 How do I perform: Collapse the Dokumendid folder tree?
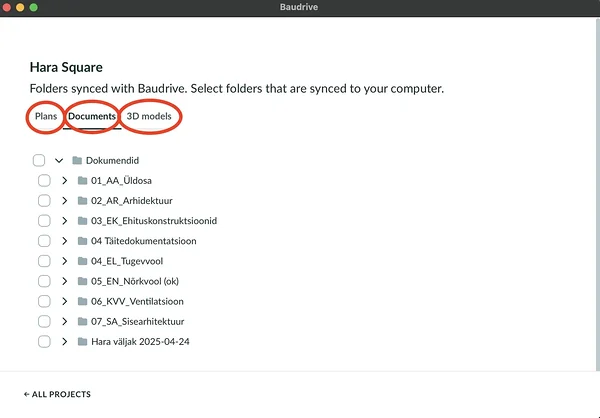[x=59, y=160]
